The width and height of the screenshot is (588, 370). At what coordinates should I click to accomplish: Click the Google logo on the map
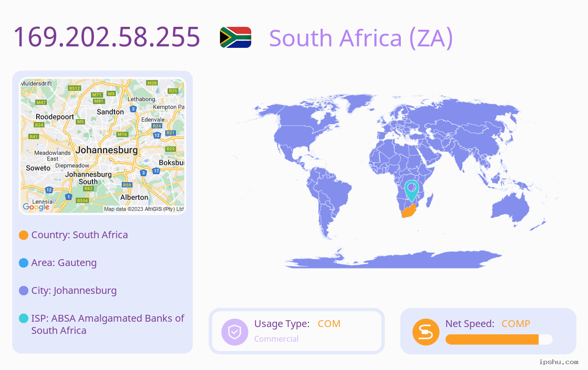pyautogui.click(x=36, y=207)
